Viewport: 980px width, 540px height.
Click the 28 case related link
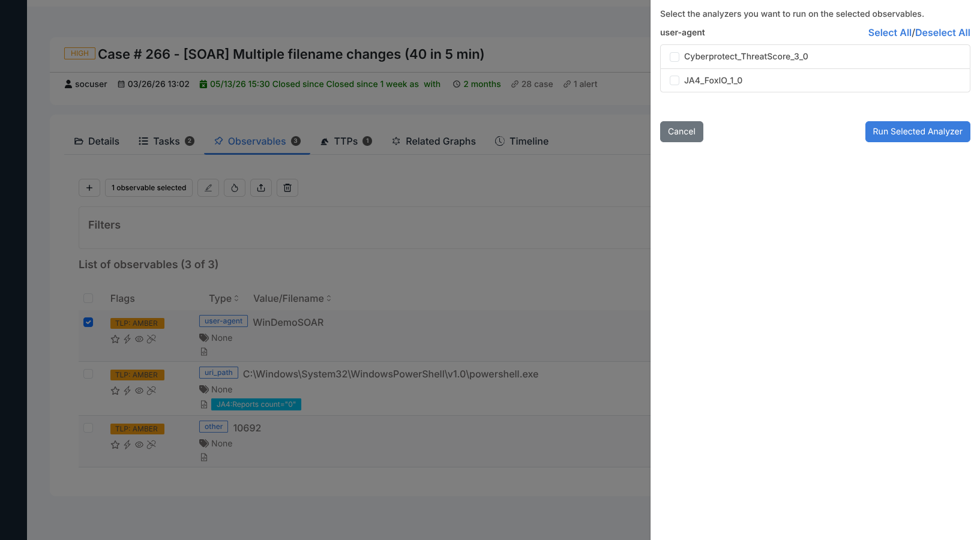(532, 85)
